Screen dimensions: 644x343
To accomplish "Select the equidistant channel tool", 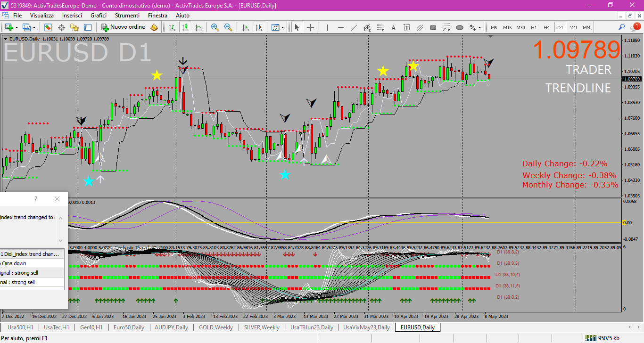I will pos(367,27).
